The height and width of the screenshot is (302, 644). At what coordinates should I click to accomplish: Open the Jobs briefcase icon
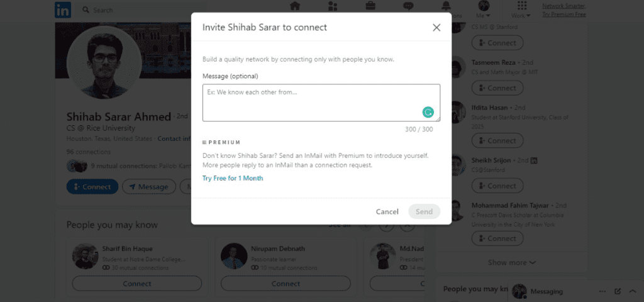coord(371,6)
